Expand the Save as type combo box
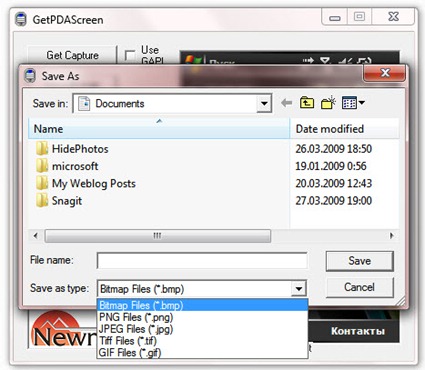Viewport: 425px width, 370px height. coord(298,289)
